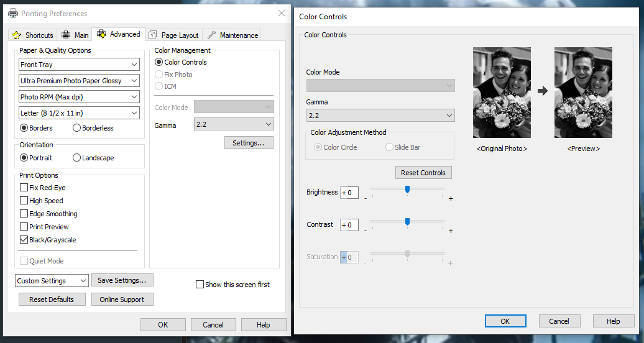Open the Front Tray paper source dropdown
This screenshot has height=343, width=644.
pyautogui.click(x=79, y=65)
